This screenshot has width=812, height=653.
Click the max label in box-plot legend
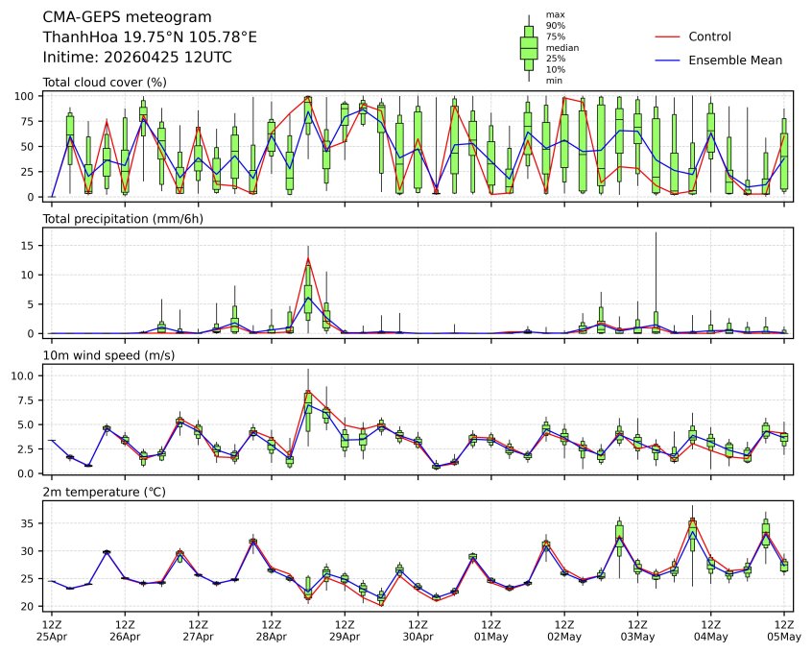554,14
